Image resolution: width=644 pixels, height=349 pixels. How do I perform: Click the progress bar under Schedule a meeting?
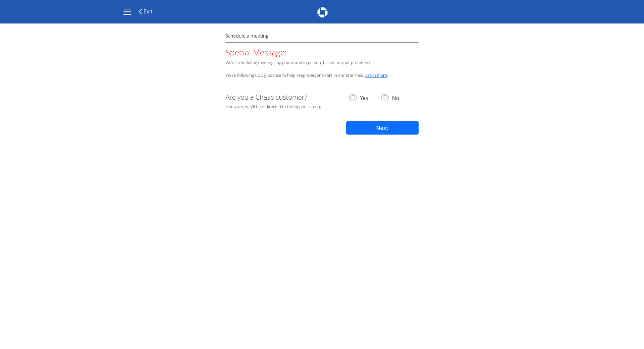pyautogui.click(x=322, y=43)
